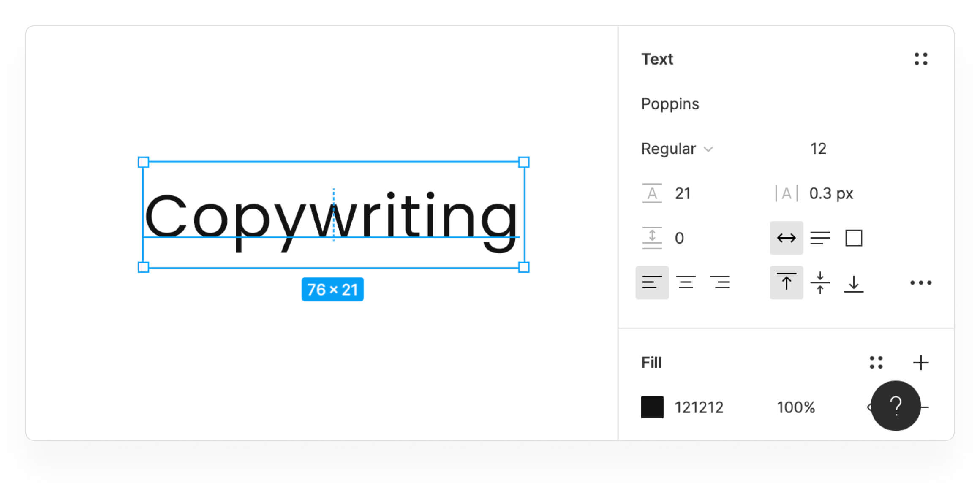Align text to top vertically

click(x=786, y=282)
